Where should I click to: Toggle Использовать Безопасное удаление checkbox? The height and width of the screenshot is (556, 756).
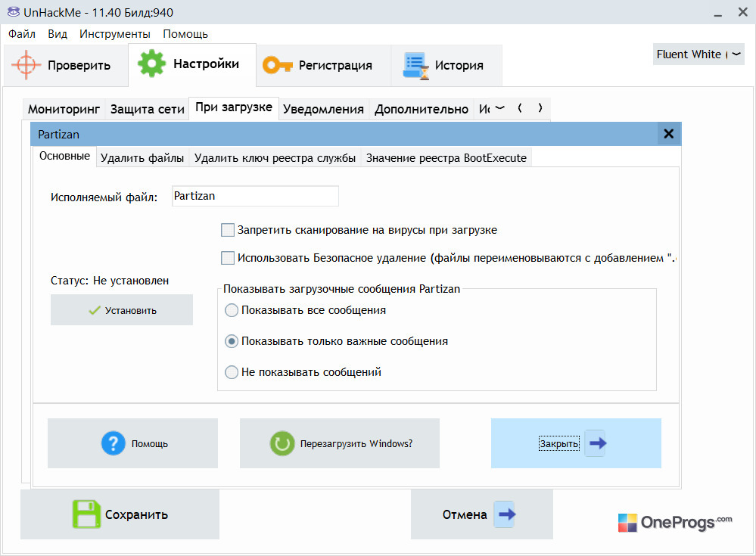228,258
